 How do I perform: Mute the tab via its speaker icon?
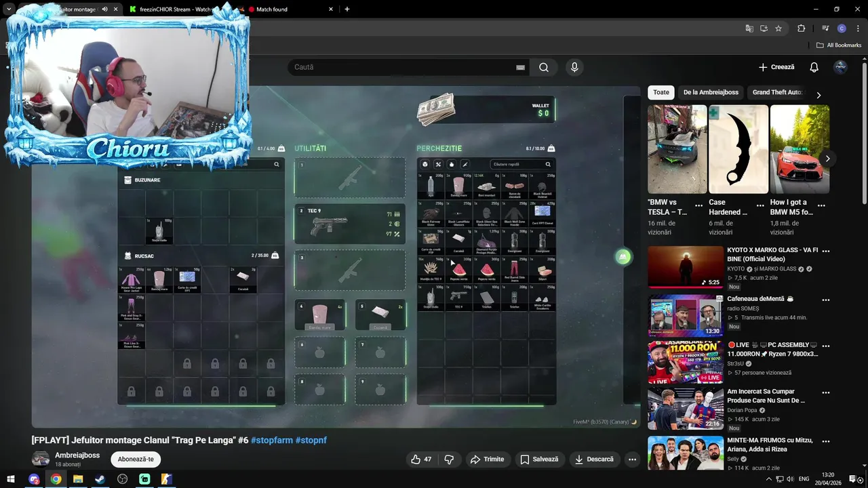pyautogui.click(x=104, y=9)
